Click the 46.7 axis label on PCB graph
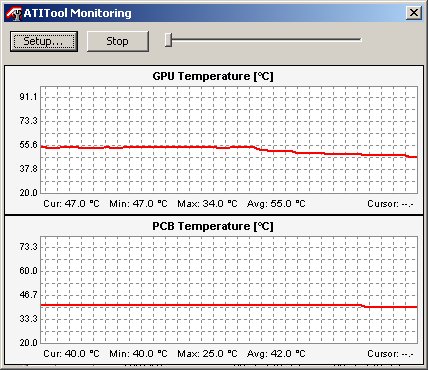The image size is (428, 370). pos(28,295)
